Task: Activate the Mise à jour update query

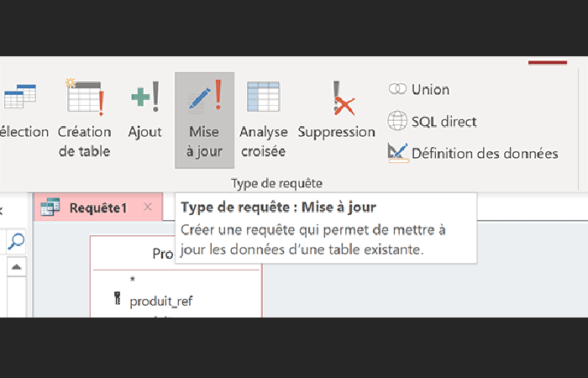Action: 204,119
